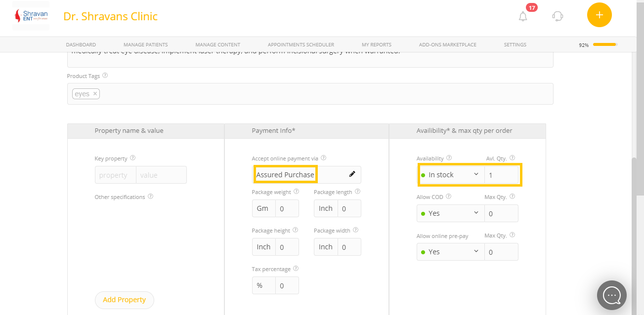Expand the Availability In stock dropdown

451,175
